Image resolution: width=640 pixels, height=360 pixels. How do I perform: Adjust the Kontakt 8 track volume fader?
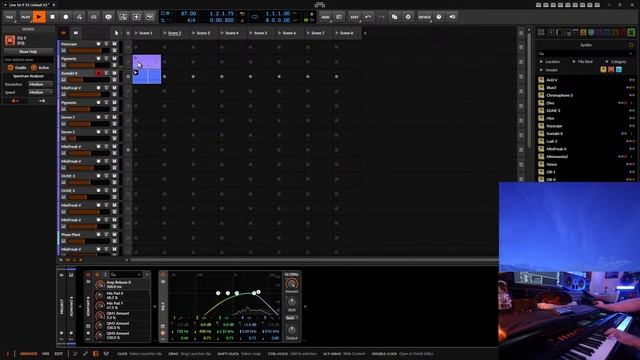(x=89, y=80)
